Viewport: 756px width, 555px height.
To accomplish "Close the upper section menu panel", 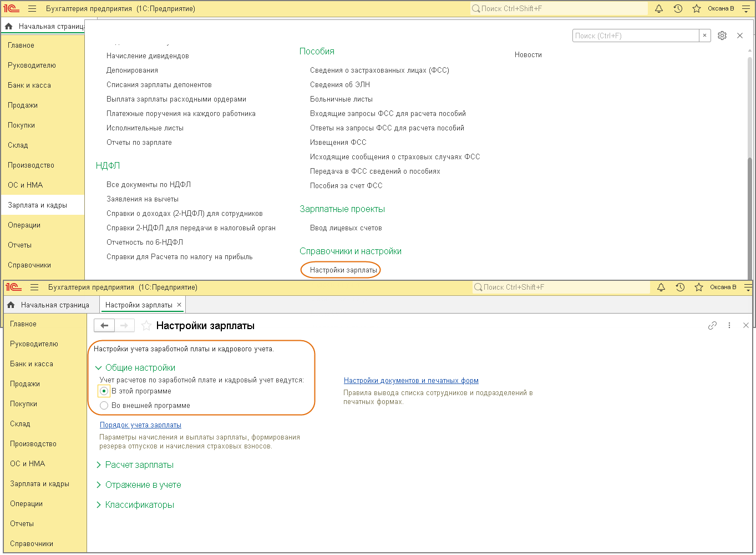I will [x=740, y=36].
